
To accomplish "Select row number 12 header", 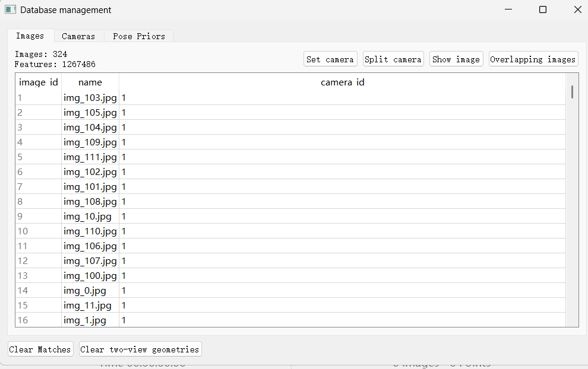I will pos(23,261).
